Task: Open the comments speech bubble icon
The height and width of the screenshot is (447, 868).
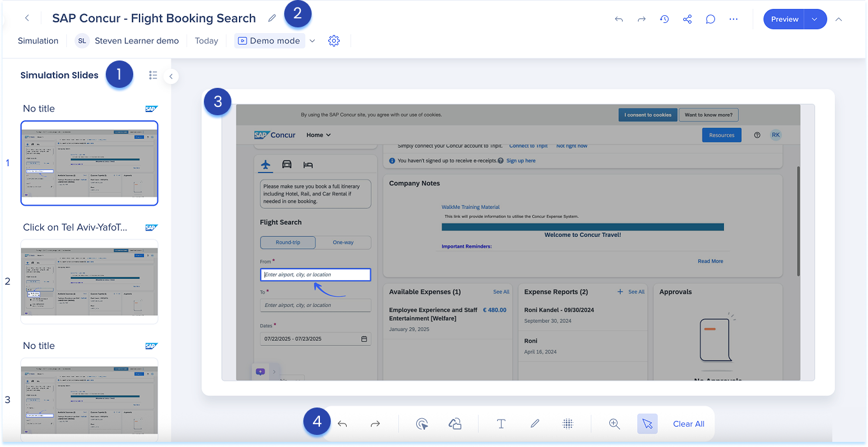Action: (710, 19)
